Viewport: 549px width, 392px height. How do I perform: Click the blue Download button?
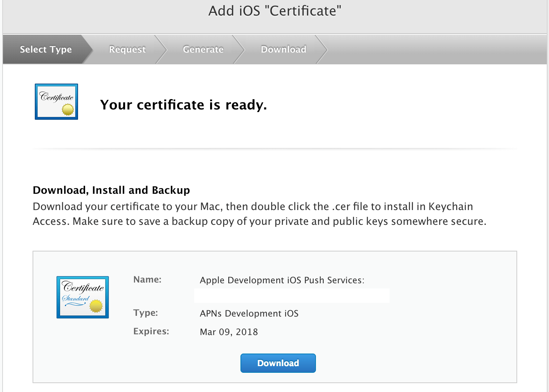coord(278,363)
